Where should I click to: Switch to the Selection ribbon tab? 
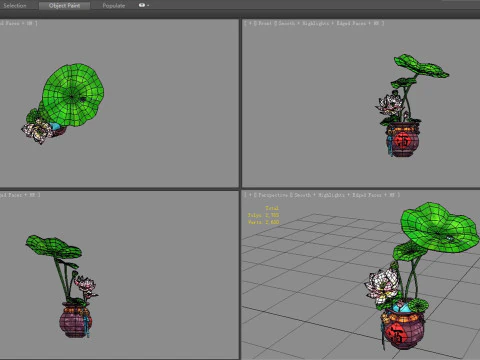(15, 6)
